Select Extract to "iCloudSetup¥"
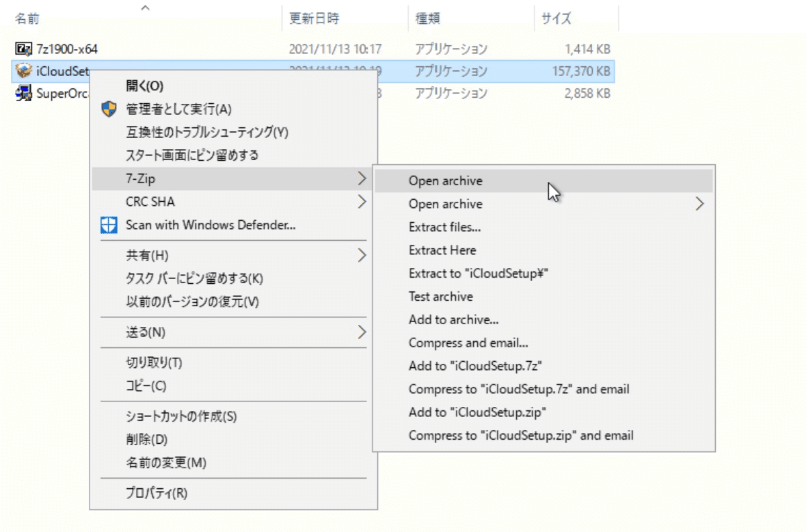Screen dimensions: 806x532 point(544,274)
